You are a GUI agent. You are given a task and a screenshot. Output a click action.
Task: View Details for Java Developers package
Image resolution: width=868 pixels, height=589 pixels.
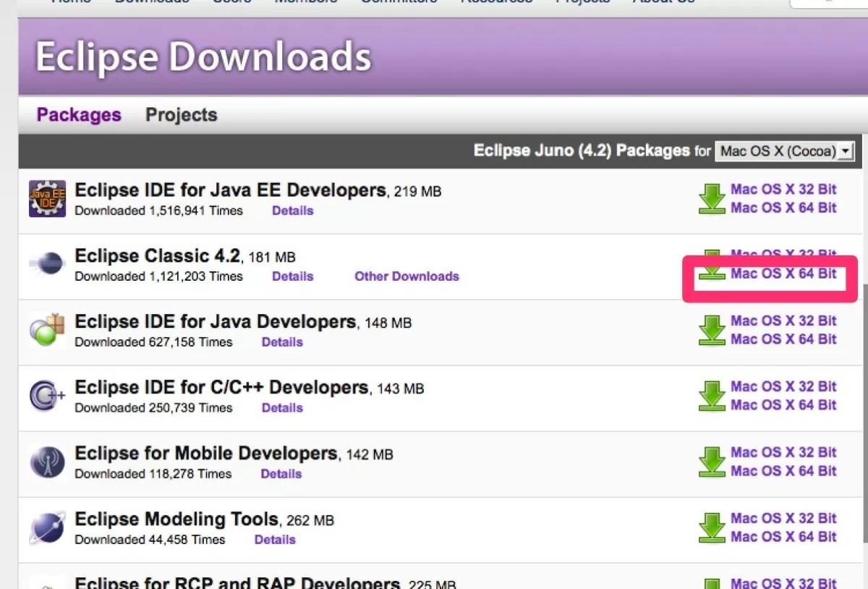pos(282,342)
